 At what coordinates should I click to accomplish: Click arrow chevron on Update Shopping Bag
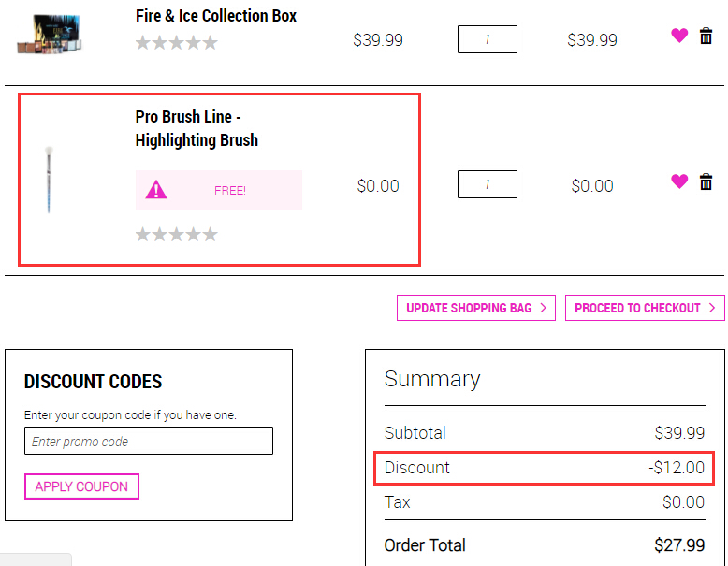[x=544, y=308]
